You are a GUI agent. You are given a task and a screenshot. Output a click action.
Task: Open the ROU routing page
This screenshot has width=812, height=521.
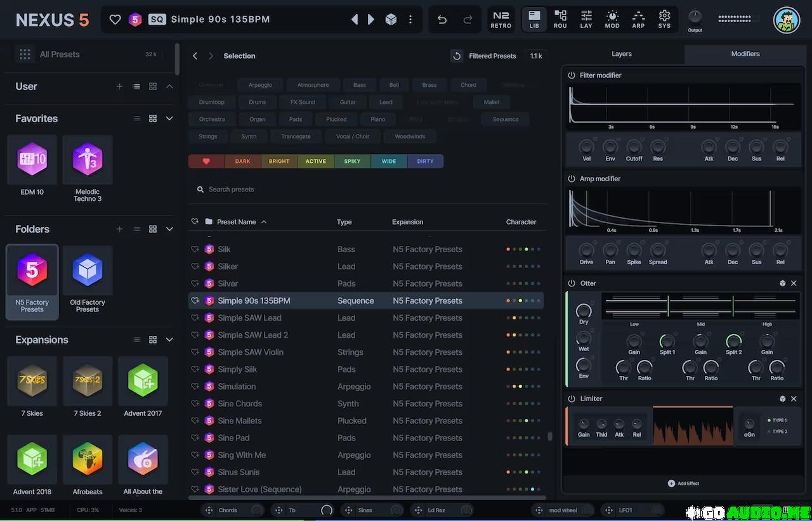[x=560, y=20]
